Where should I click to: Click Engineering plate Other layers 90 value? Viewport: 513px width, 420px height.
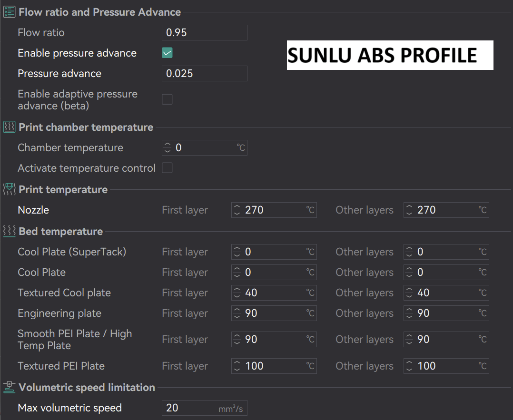click(424, 313)
